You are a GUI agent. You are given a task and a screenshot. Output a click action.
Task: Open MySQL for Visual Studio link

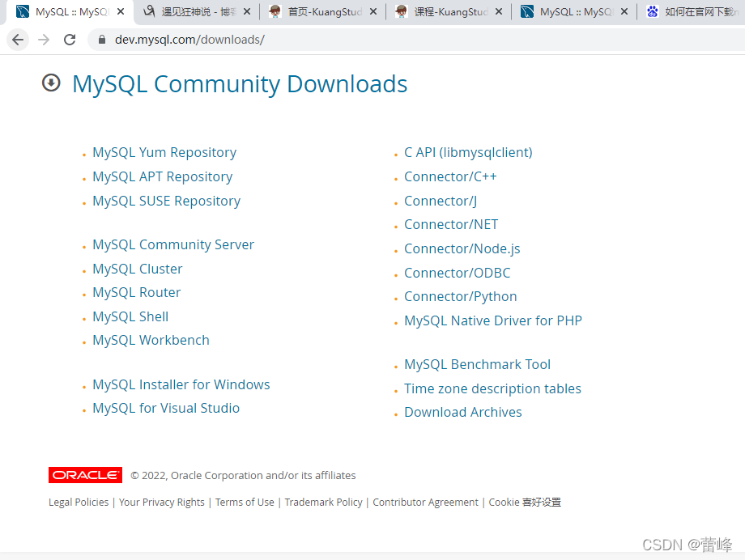coord(166,408)
